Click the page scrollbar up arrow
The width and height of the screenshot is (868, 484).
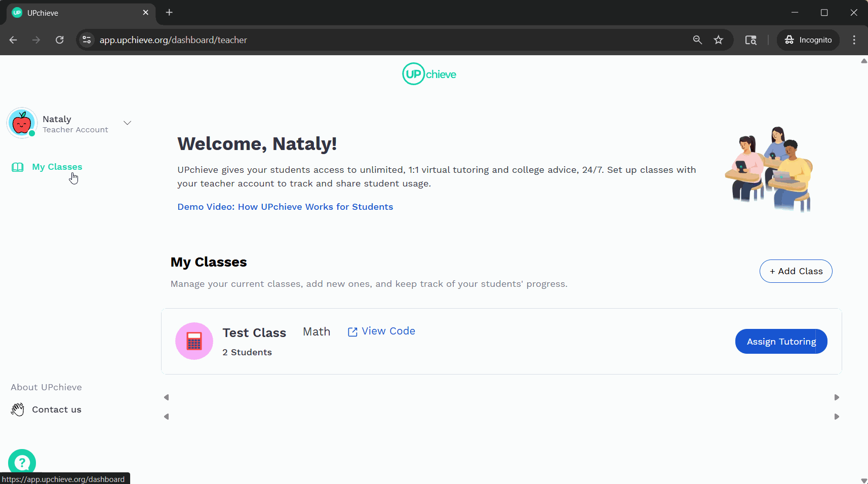click(864, 61)
